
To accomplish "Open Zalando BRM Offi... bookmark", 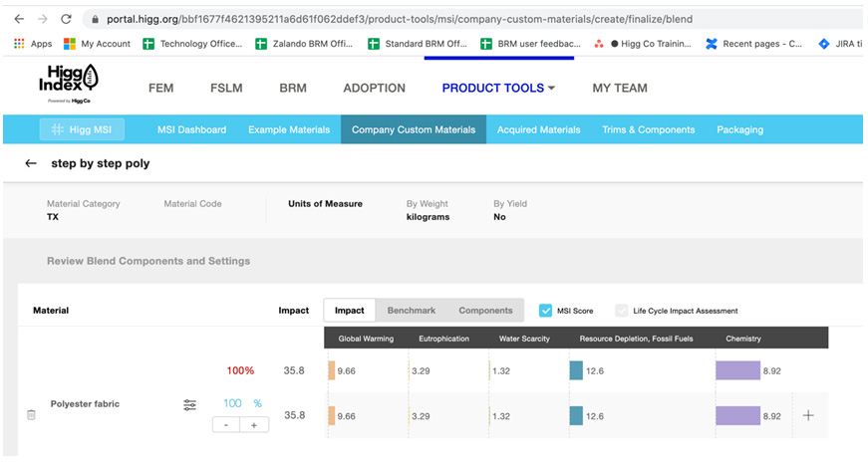I will [304, 44].
